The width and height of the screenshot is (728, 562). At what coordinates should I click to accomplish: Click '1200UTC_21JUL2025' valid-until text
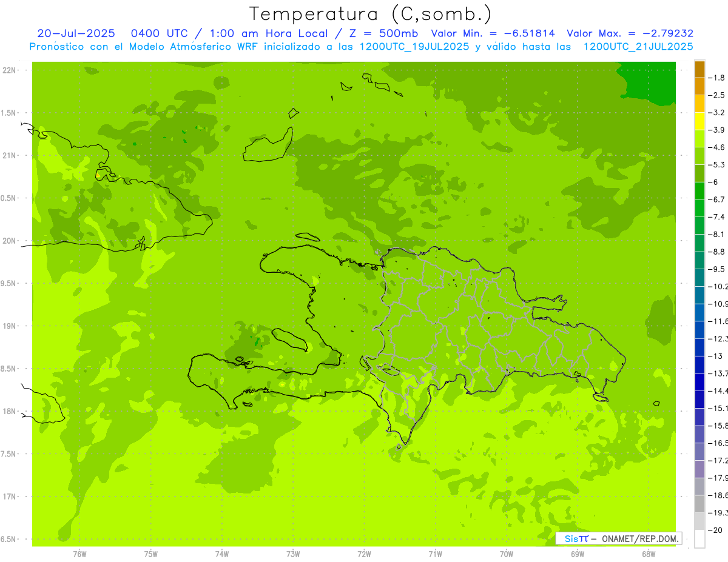(638, 46)
